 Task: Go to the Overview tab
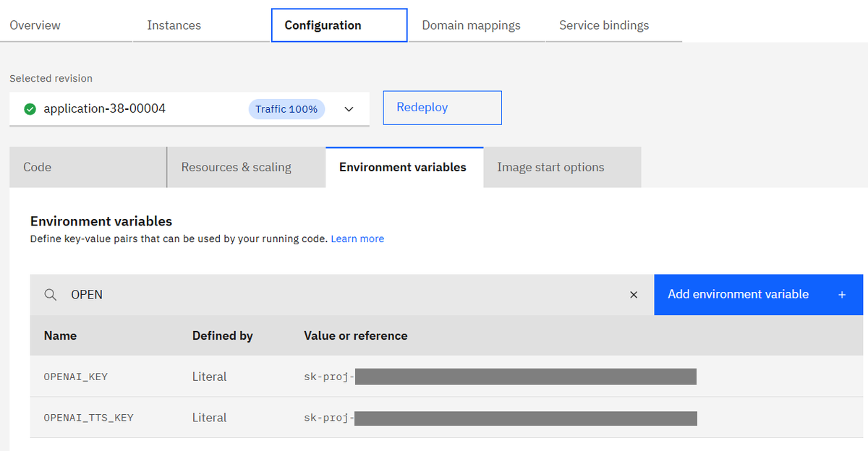pos(34,25)
